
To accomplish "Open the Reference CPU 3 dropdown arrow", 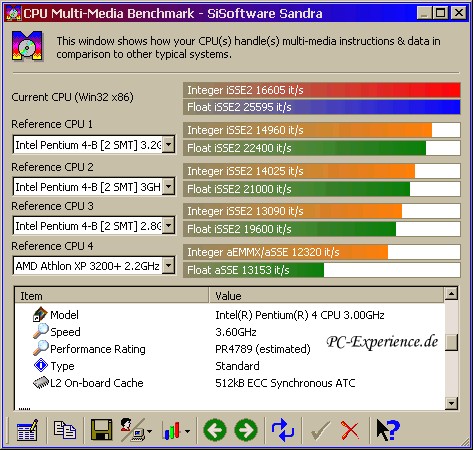I will pos(169,226).
